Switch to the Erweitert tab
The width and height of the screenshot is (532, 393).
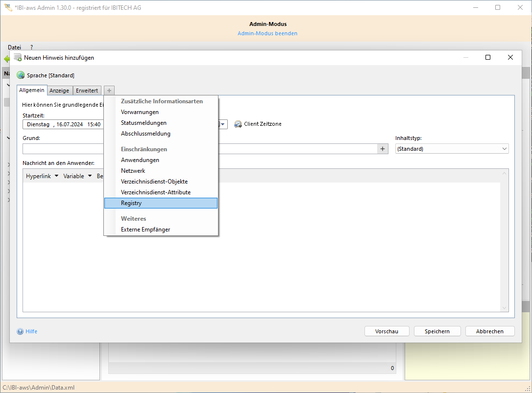tap(87, 90)
